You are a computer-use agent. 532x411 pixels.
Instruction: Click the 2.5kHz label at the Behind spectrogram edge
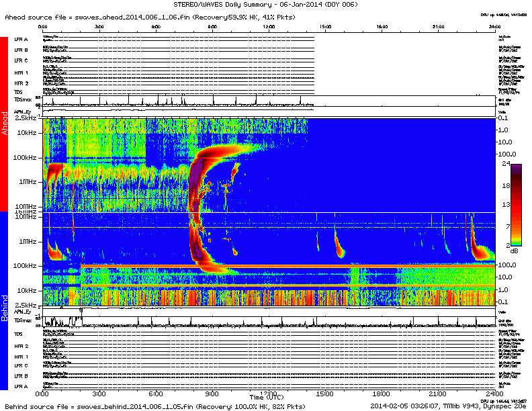click(26, 304)
